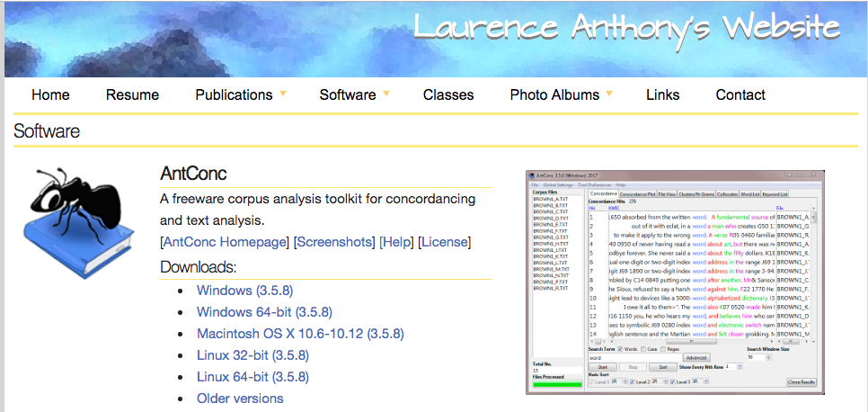Download Macintosh OS X 10.6-10.12 version

300,334
